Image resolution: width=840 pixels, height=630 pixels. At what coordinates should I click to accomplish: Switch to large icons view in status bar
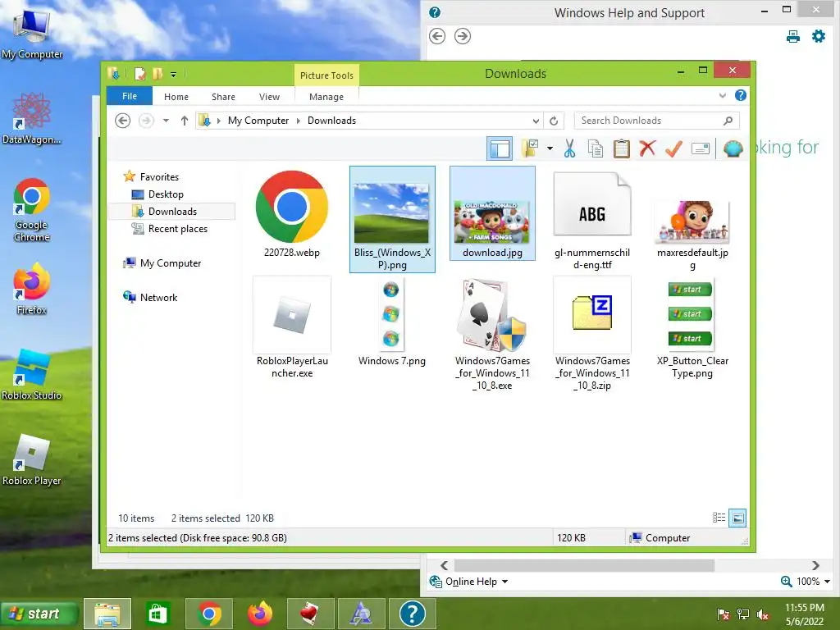pos(737,518)
